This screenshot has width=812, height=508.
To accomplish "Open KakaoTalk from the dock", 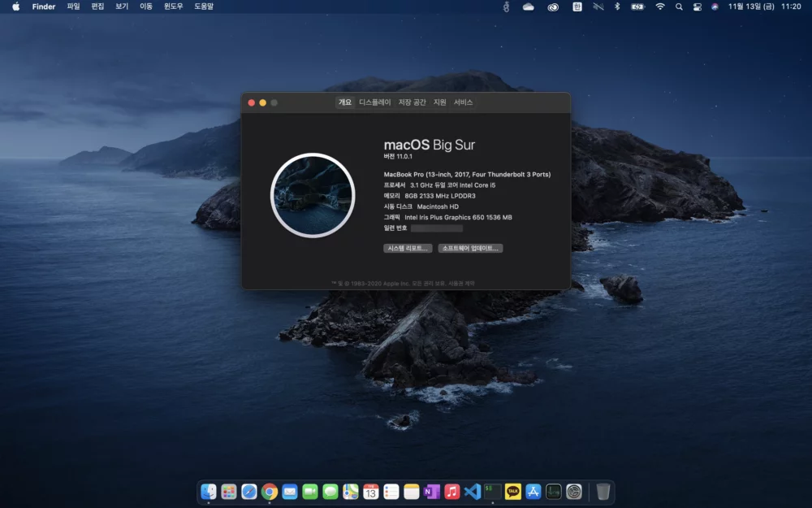I will [512, 492].
